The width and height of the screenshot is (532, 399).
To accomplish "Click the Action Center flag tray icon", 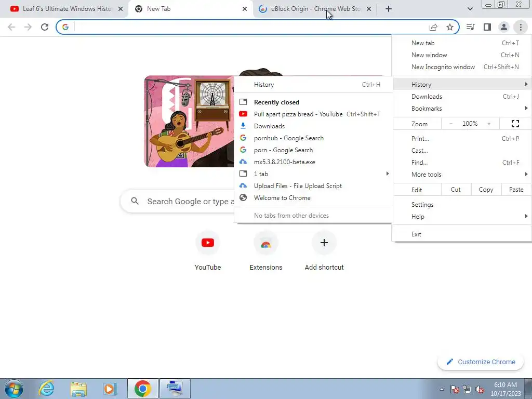I will pos(455,389).
